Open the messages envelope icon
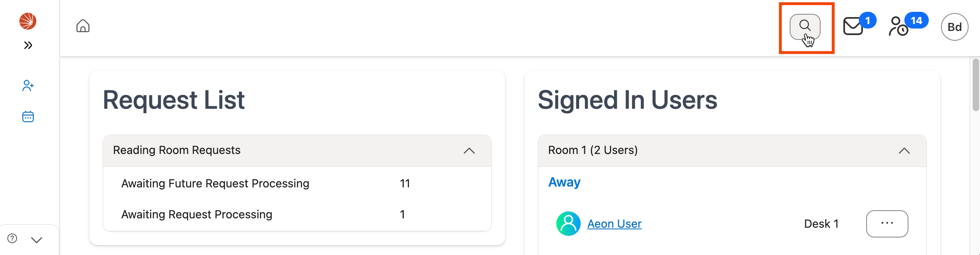Image resolution: width=980 pixels, height=255 pixels. pos(853,26)
